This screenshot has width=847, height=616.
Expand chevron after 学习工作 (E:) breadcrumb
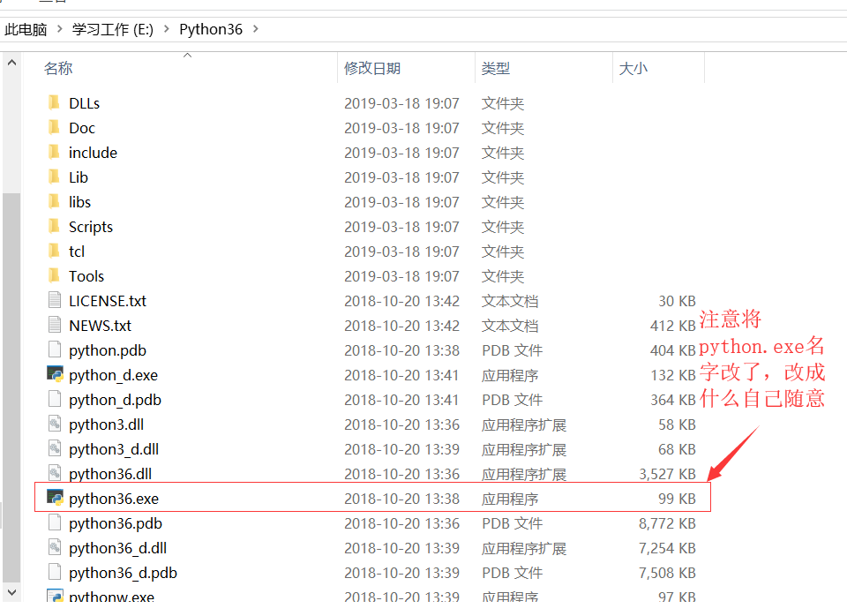(167, 28)
